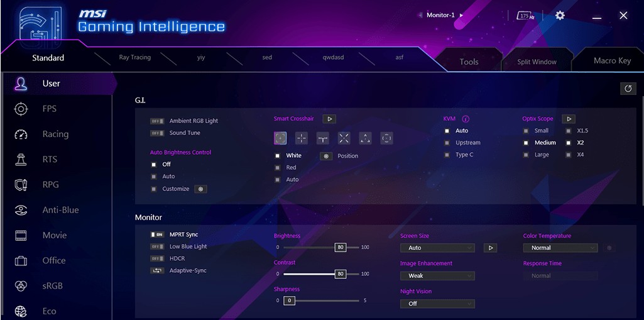
Task: Click the reset icon at the panel's top right
Action: (628, 89)
